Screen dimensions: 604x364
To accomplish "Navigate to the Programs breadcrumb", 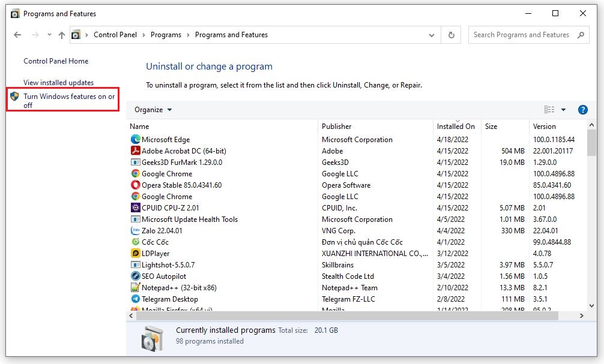I will click(166, 35).
